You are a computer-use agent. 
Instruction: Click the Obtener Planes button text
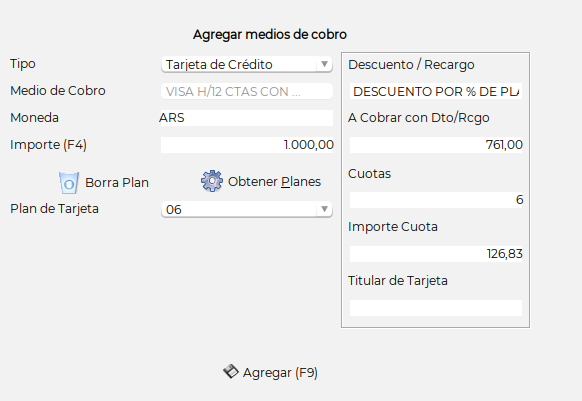pos(274,182)
